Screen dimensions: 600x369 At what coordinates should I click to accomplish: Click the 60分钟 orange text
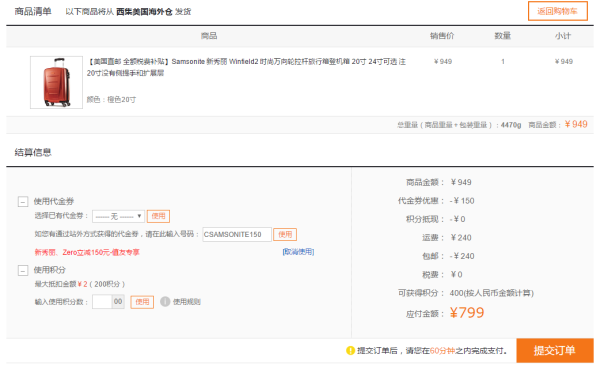pos(442,351)
